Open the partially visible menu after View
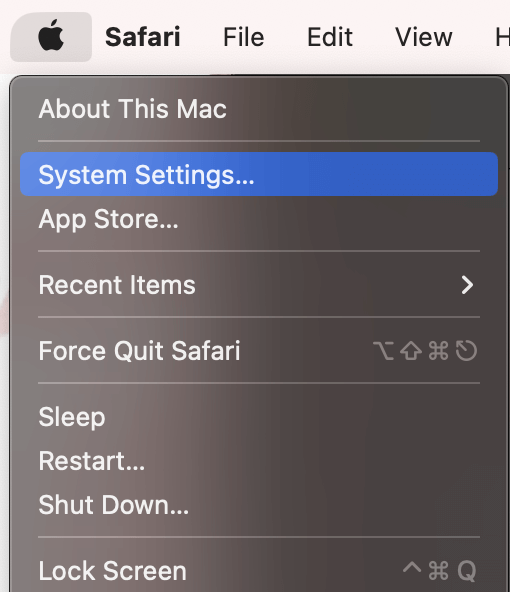This screenshot has height=592, width=510. (x=502, y=37)
